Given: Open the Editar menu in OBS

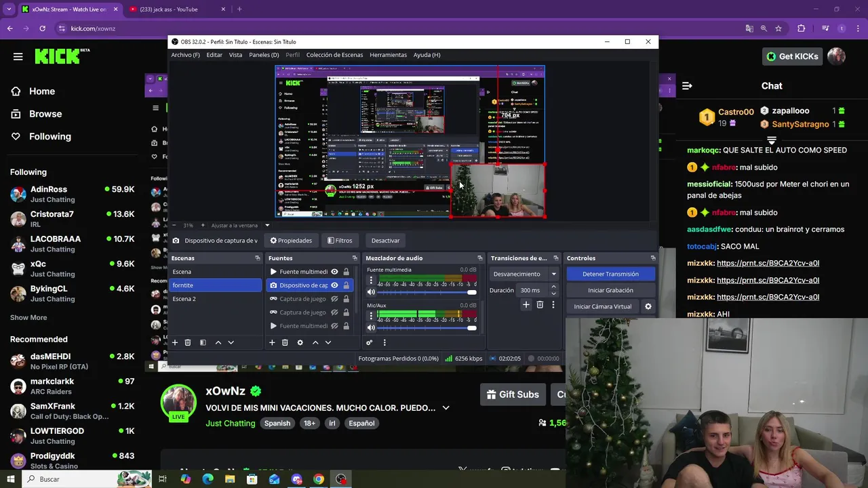Looking at the screenshot, I should [214, 55].
